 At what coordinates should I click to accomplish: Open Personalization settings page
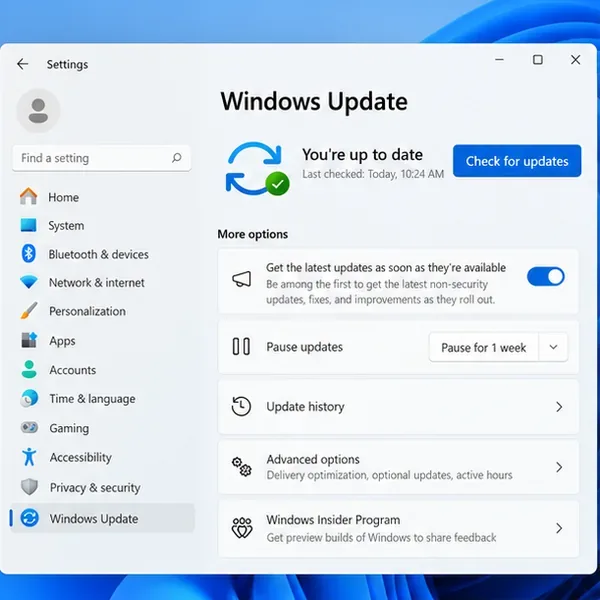(87, 311)
